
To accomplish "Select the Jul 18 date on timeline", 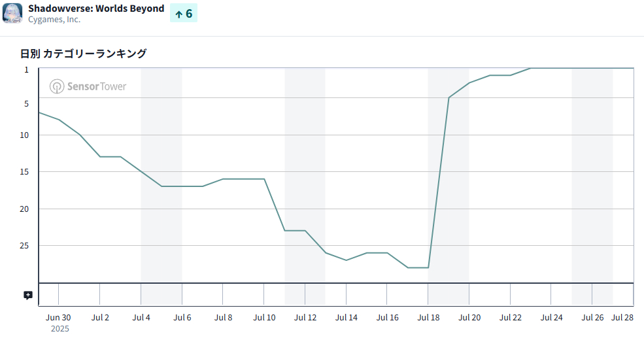I will (x=428, y=318).
